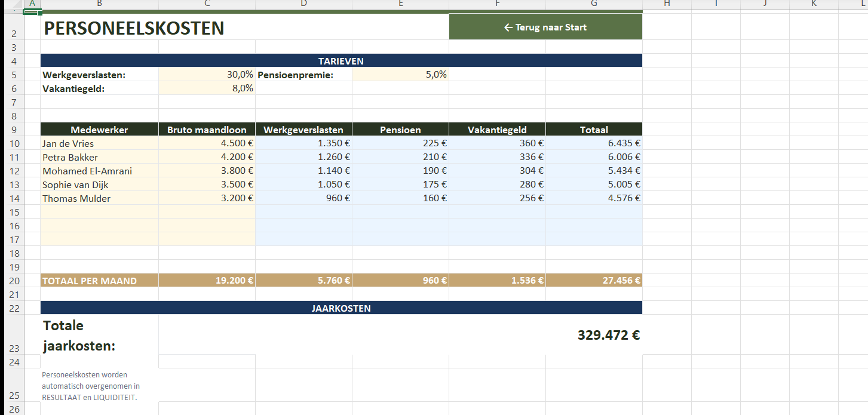Select Thomas Mulder's 4.576 € total cell
Image resolution: width=868 pixels, height=415 pixels.
[594, 199]
